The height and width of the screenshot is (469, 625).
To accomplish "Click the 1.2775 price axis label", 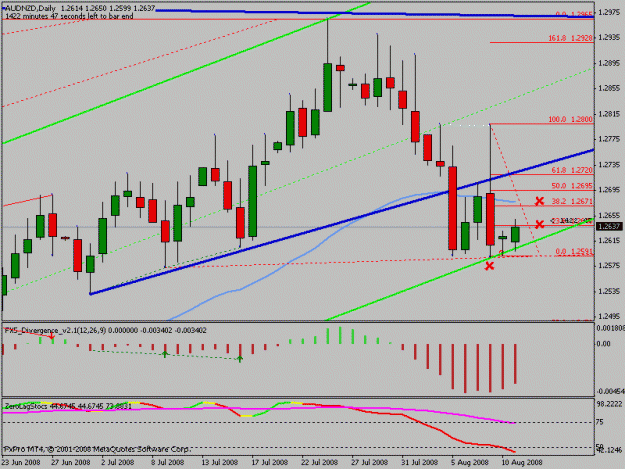I will 609,139.
